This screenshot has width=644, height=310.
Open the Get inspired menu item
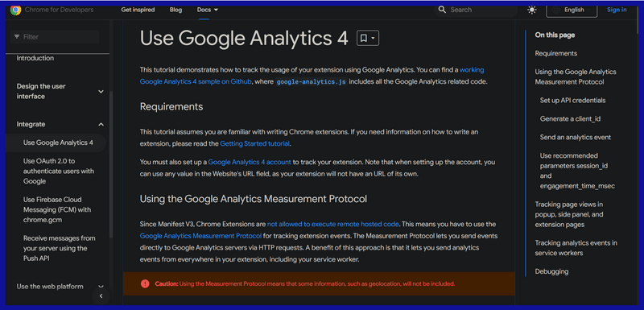coord(138,10)
